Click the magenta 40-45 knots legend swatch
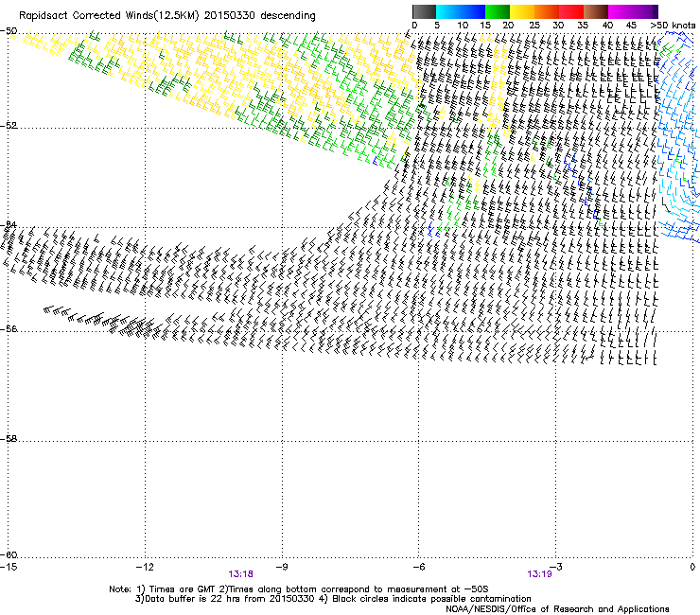 click(x=621, y=11)
